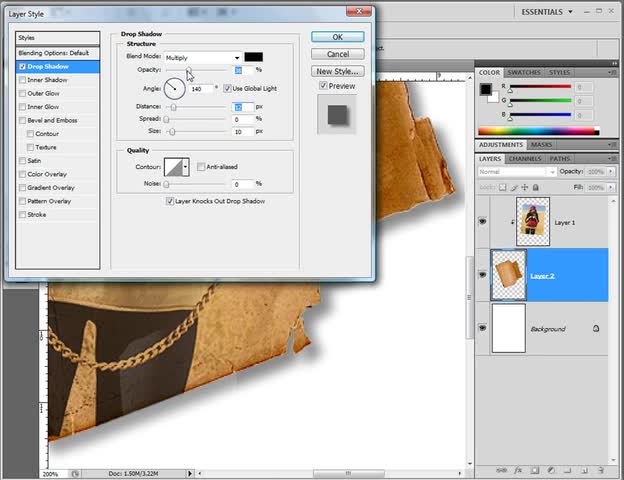Click the status bar preview icon beside zoom
624x480 pixels.
(x=75, y=474)
